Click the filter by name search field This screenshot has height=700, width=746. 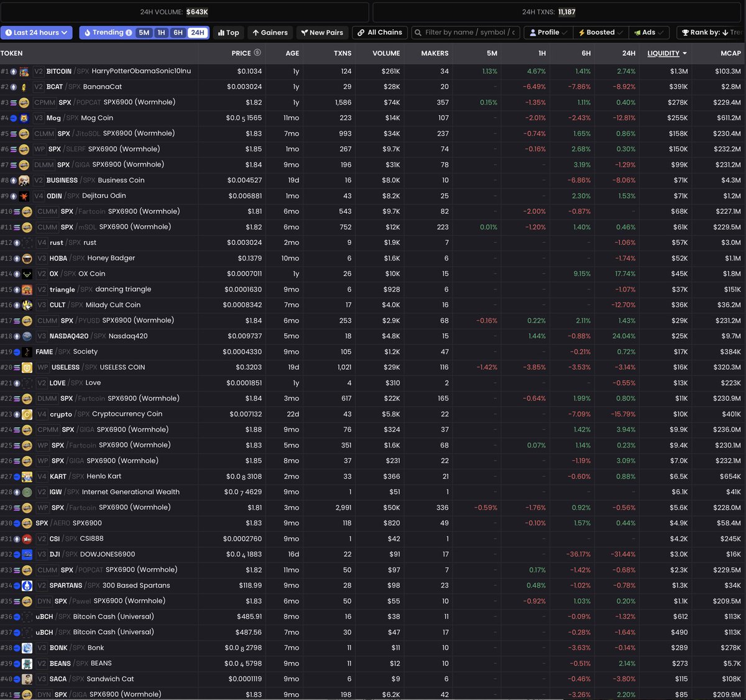click(x=464, y=32)
